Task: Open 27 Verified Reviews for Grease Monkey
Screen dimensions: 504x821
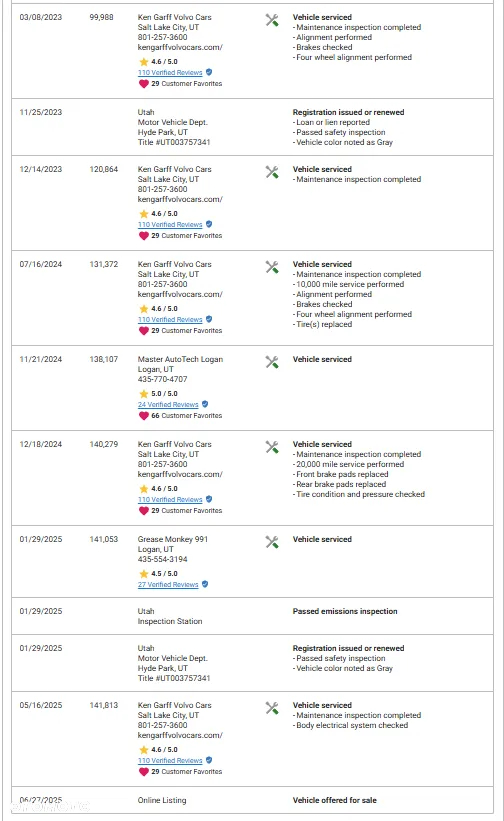Action: tap(168, 585)
